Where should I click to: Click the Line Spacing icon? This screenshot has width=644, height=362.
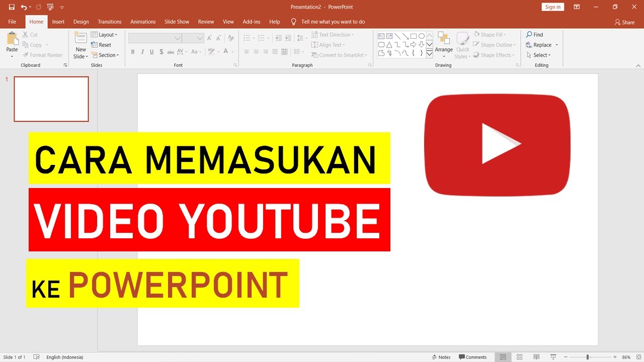pos(300,38)
